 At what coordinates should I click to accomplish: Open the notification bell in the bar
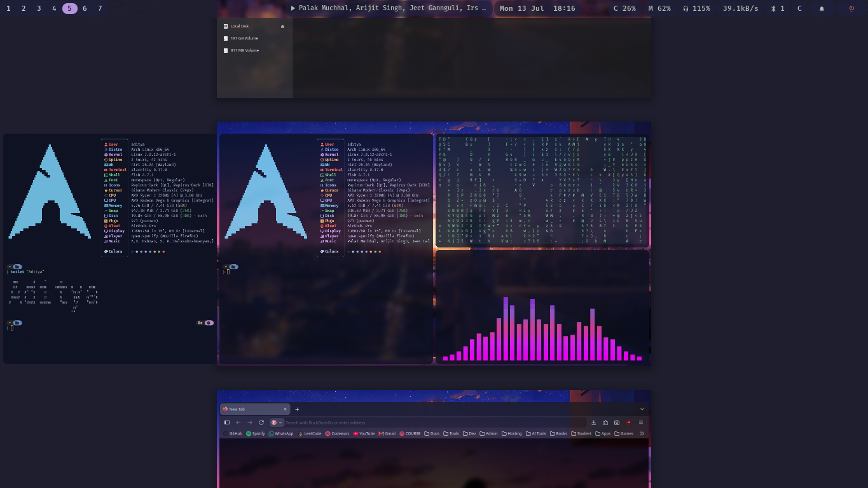click(822, 8)
